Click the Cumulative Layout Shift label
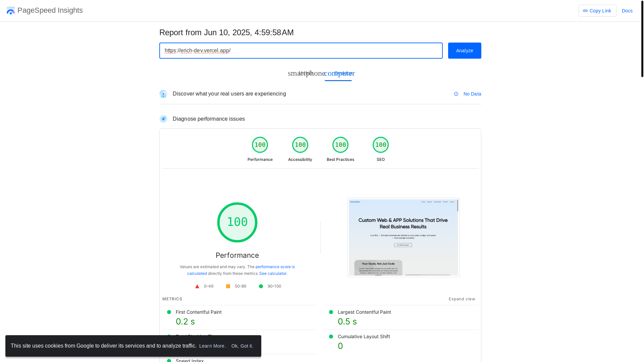This screenshot has width=644, height=362. (364, 337)
